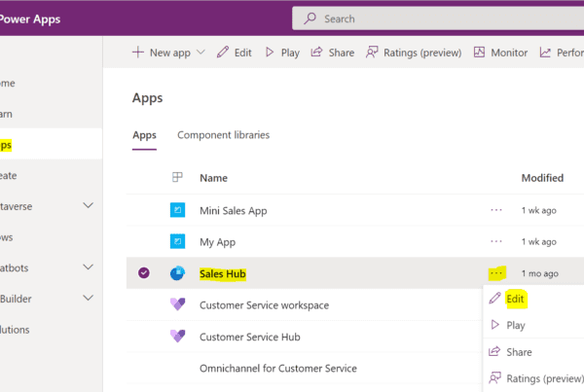The width and height of the screenshot is (584, 392).
Task: Click Ratings (preview) in the command bar
Action: click(x=413, y=53)
